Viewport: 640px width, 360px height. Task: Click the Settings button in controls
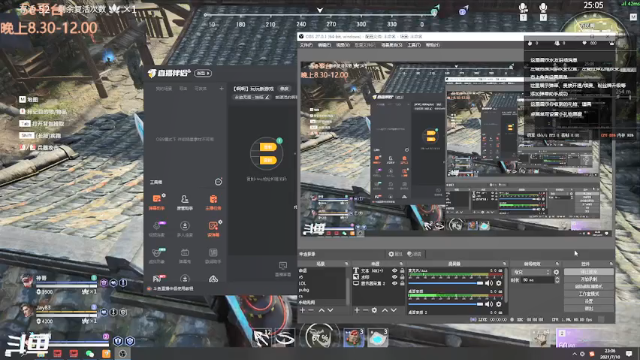(589, 301)
